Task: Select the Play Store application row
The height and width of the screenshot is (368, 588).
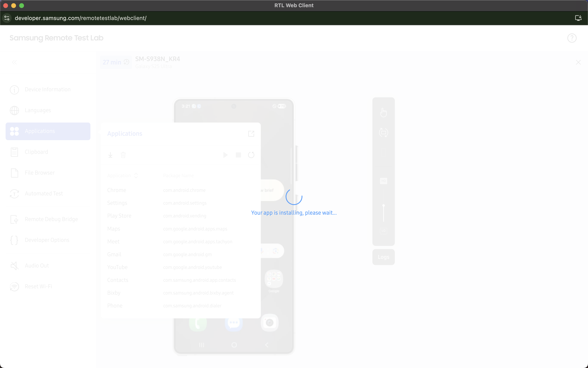Action: pyautogui.click(x=181, y=216)
